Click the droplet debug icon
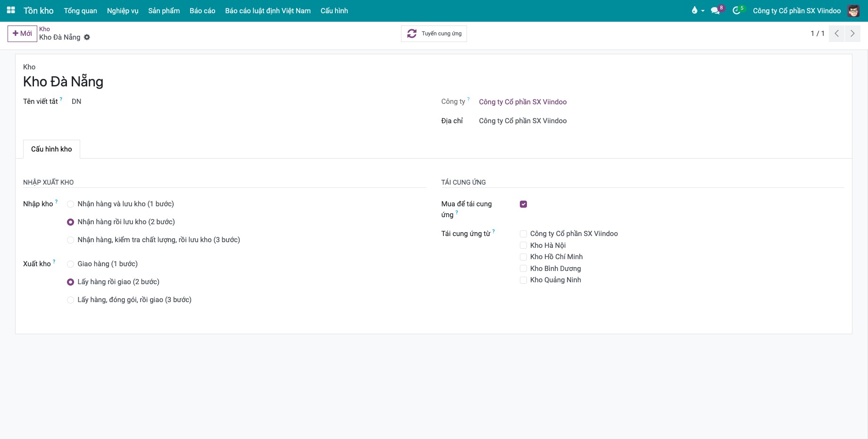The image size is (868, 439). 694,10
